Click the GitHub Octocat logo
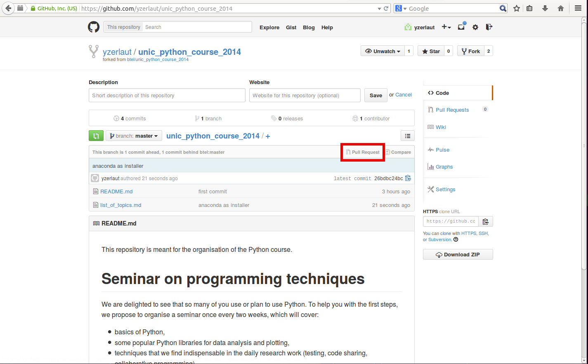588x364 pixels. [x=94, y=27]
